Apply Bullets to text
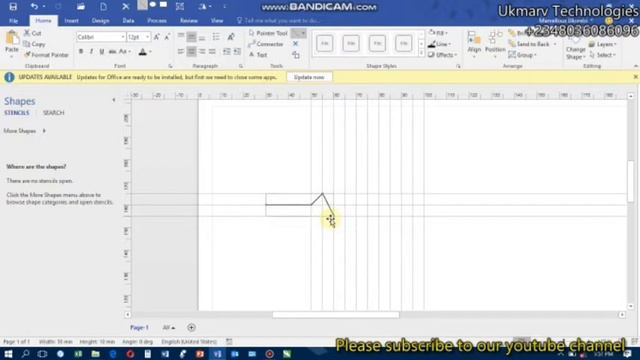 pos(216,37)
